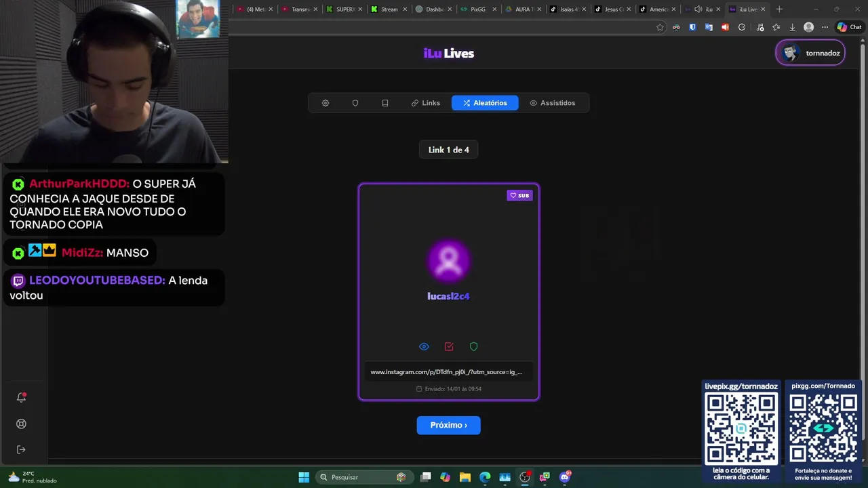Click the SUB badge on the card

pos(520,195)
